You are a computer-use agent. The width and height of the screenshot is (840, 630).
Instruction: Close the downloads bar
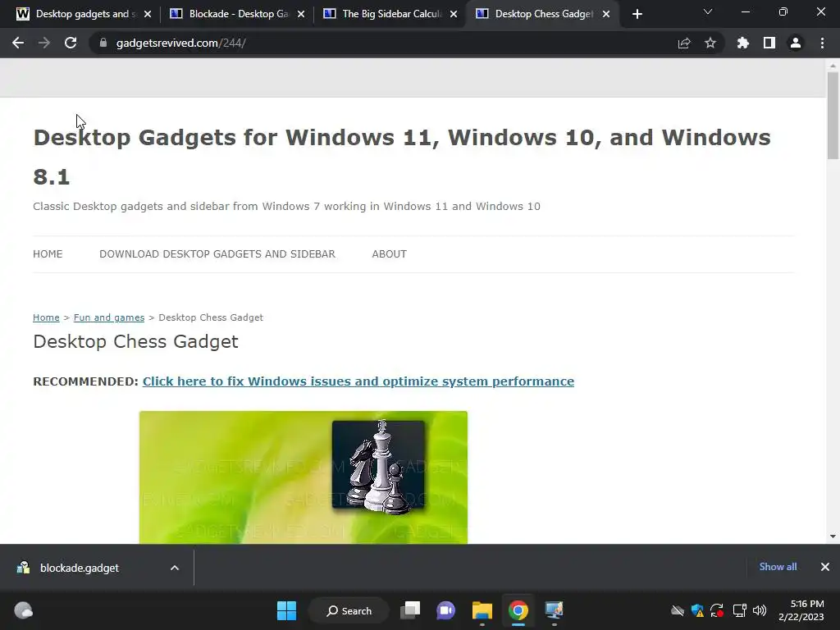(x=825, y=567)
